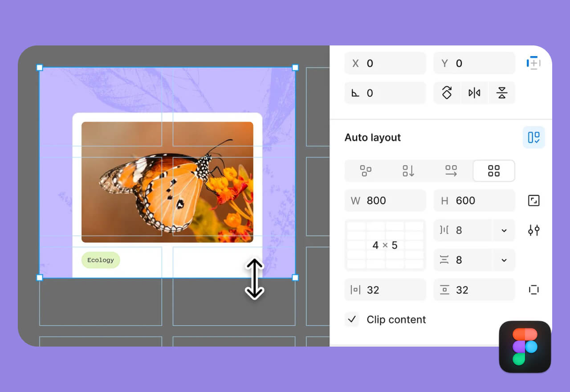Click the height field showing 600
The width and height of the screenshot is (570, 392).
click(x=474, y=200)
